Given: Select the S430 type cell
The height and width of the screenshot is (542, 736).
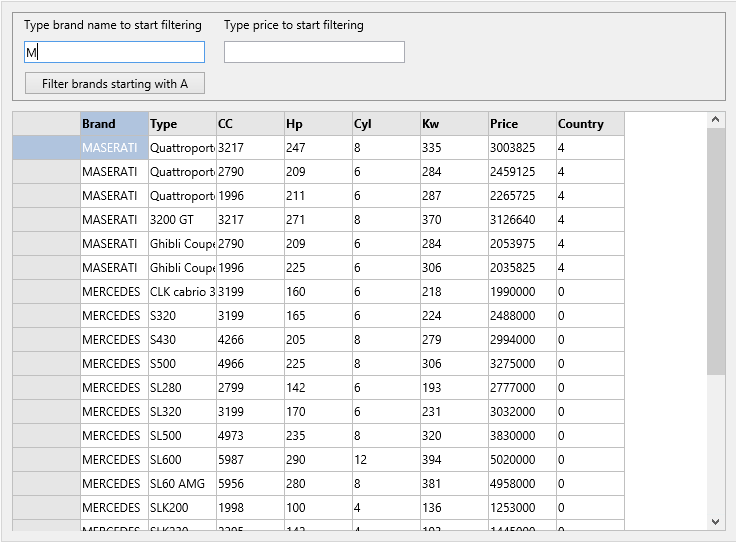Looking at the screenshot, I should pos(183,340).
